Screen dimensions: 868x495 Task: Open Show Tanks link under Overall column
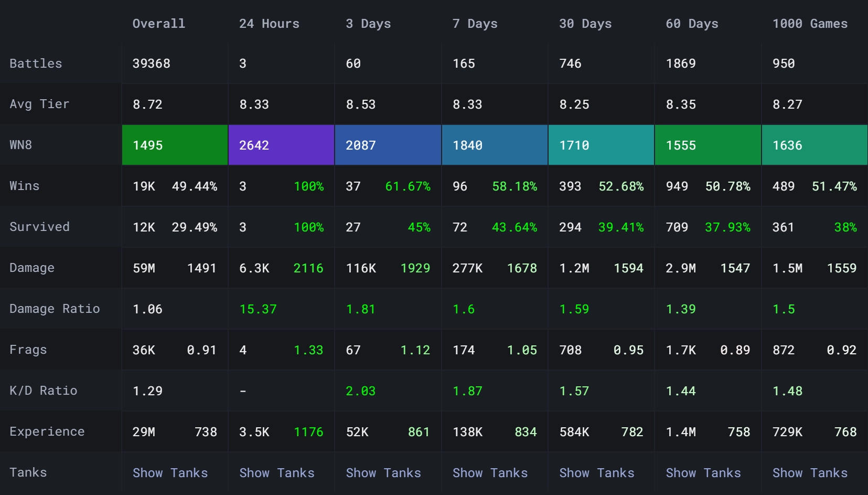tap(170, 473)
